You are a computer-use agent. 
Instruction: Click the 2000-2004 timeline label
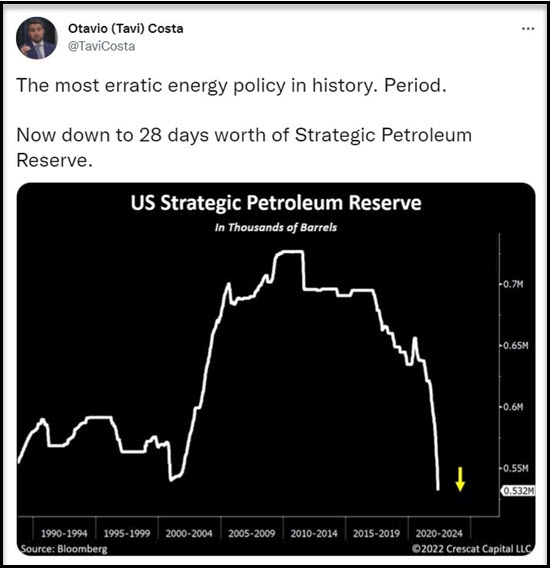189,533
